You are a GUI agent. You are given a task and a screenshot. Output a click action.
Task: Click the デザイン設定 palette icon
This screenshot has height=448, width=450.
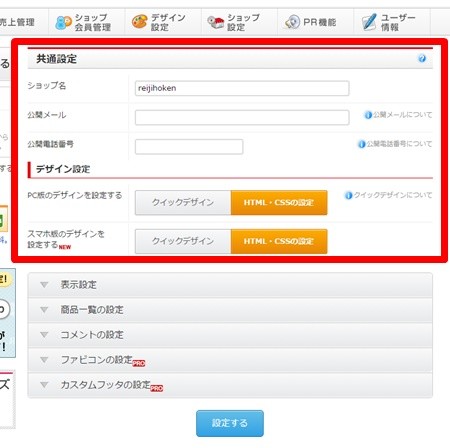140,22
